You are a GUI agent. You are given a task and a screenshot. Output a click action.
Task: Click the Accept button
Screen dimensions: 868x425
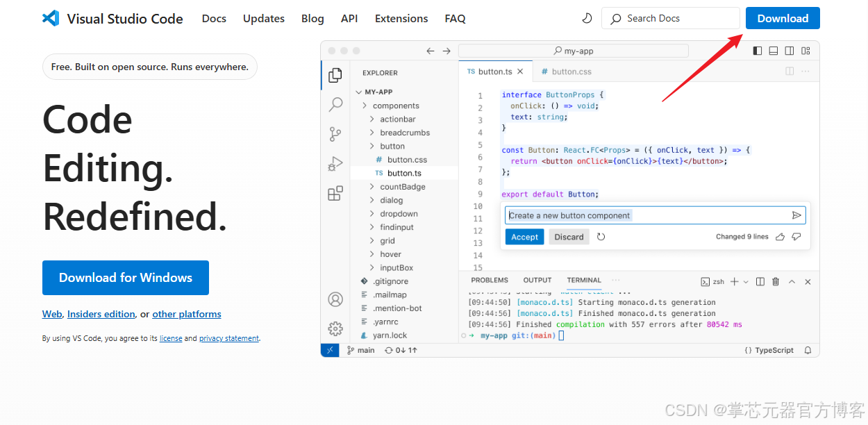[x=524, y=237]
